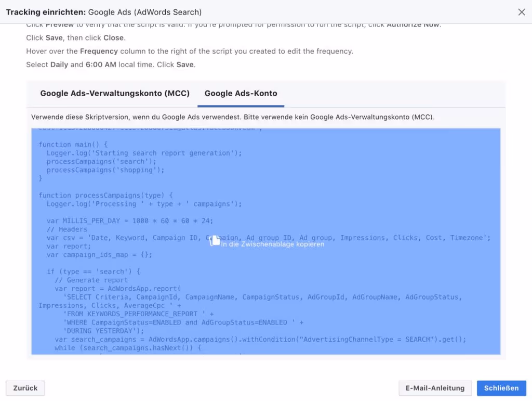Click the 'var search_campaigns' code line
532x401 pixels.
tap(260, 340)
